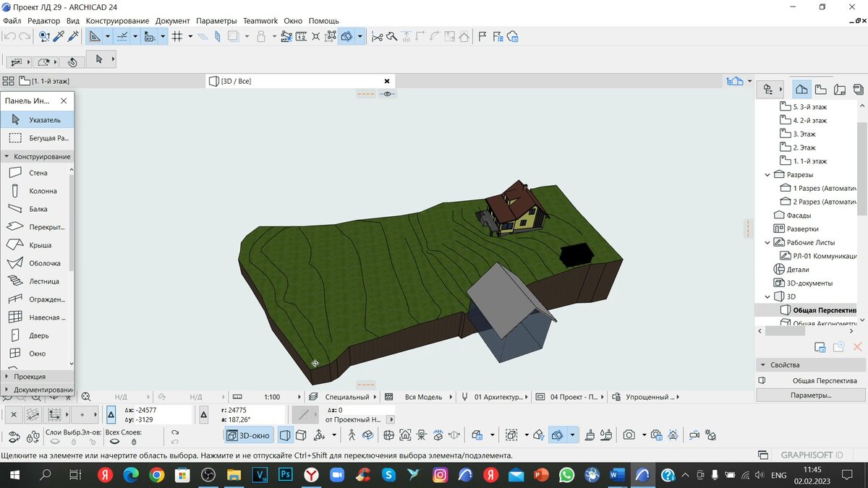Open Photoshop from the Windows taskbar
Image resolution: width=868 pixels, height=488 pixels.
click(285, 475)
